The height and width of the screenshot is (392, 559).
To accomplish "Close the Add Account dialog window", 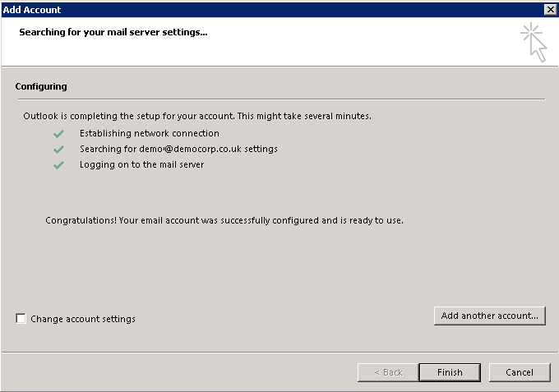I will point(550,9).
